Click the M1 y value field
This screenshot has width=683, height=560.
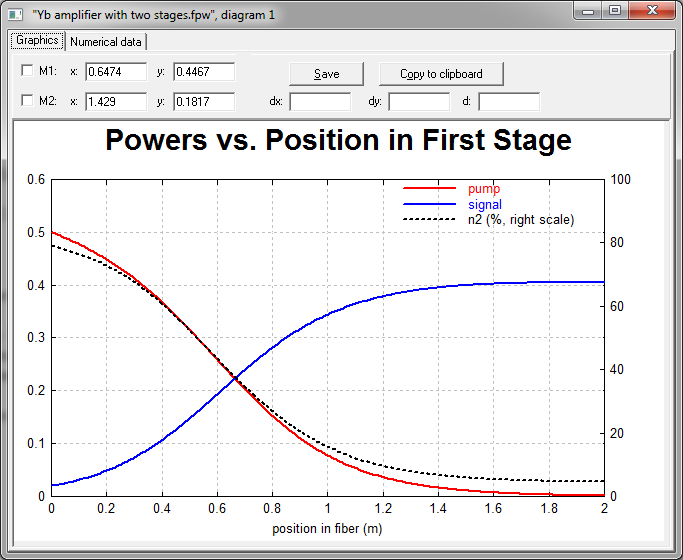coord(204,72)
